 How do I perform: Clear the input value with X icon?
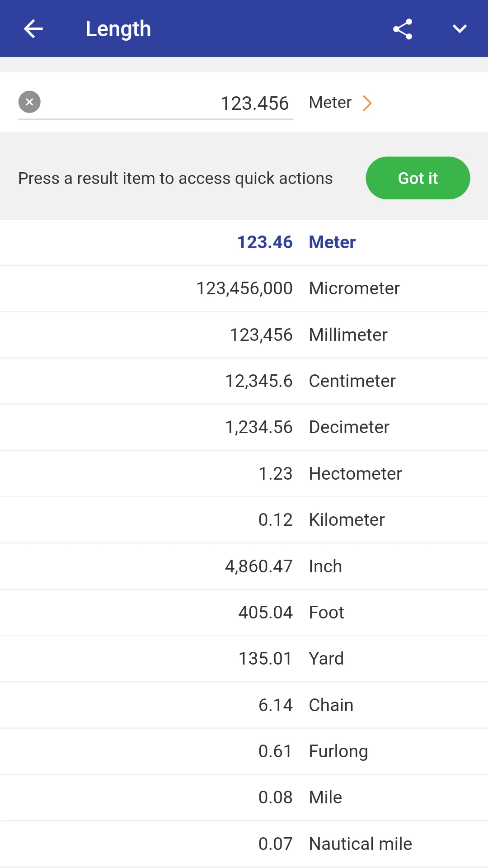29,102
